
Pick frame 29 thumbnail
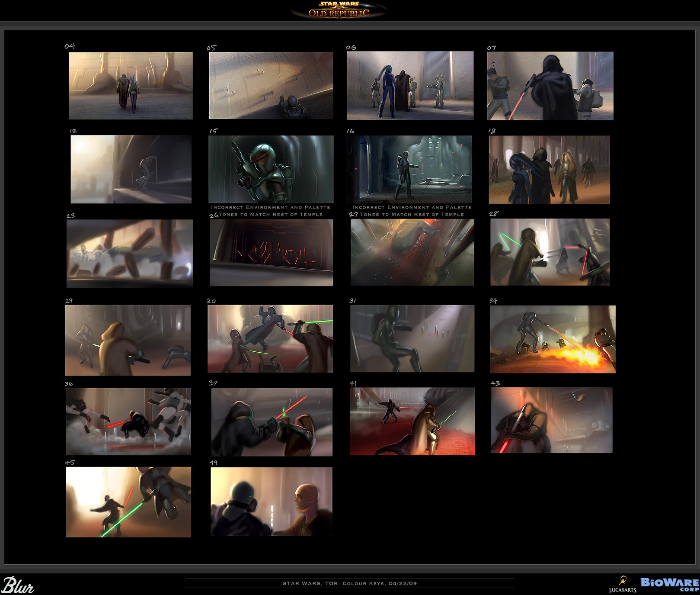point(128,340)
